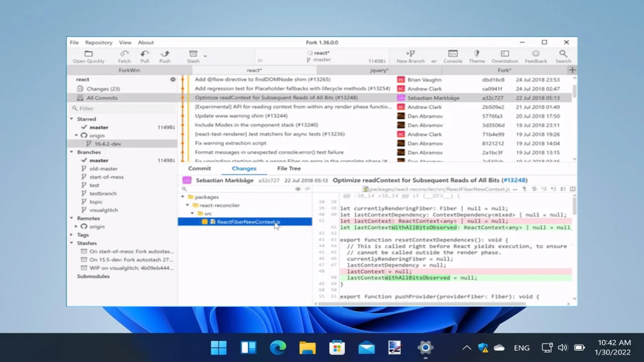
Task: Collapse the Branches section
Action: pyautogui.click(x=72, y=152)
